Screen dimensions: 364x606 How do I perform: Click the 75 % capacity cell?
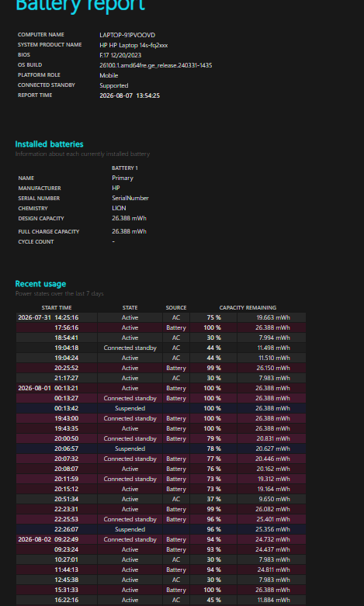[x=213, y=317]
